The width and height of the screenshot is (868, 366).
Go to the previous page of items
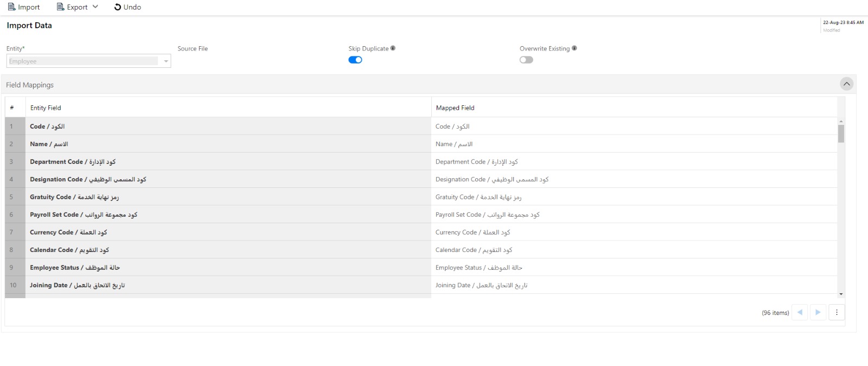click(x=800, y=312)
